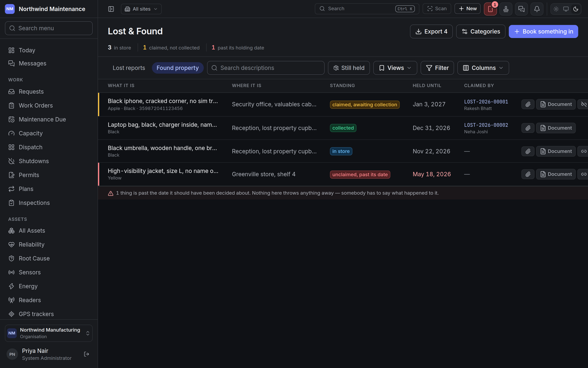Log out using the sign-out icon
The height and width of the screenshot is (368, 588).
coord(87,354)
